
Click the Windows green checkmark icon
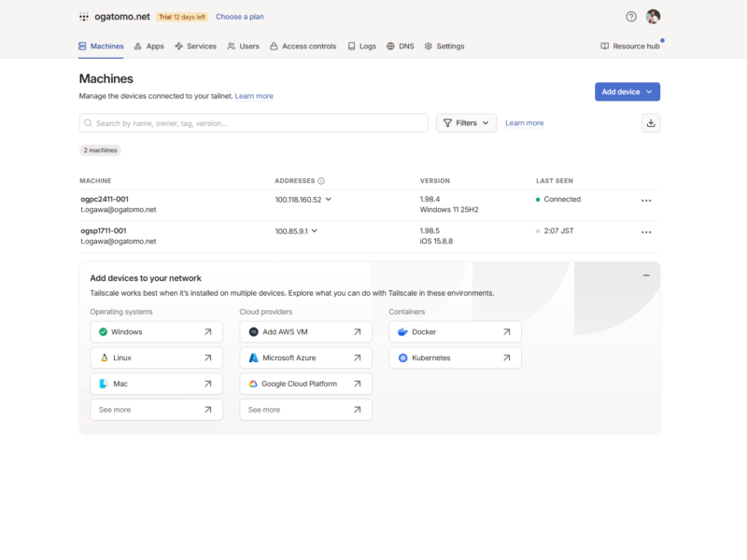coord(103,332)
